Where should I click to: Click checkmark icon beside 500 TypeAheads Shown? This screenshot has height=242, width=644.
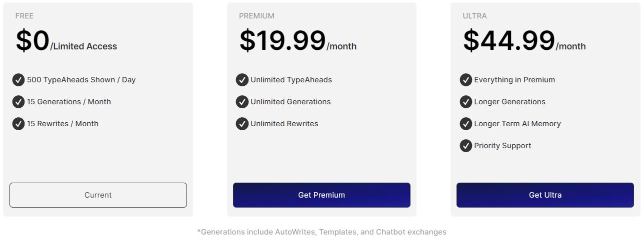coord(18,80)
